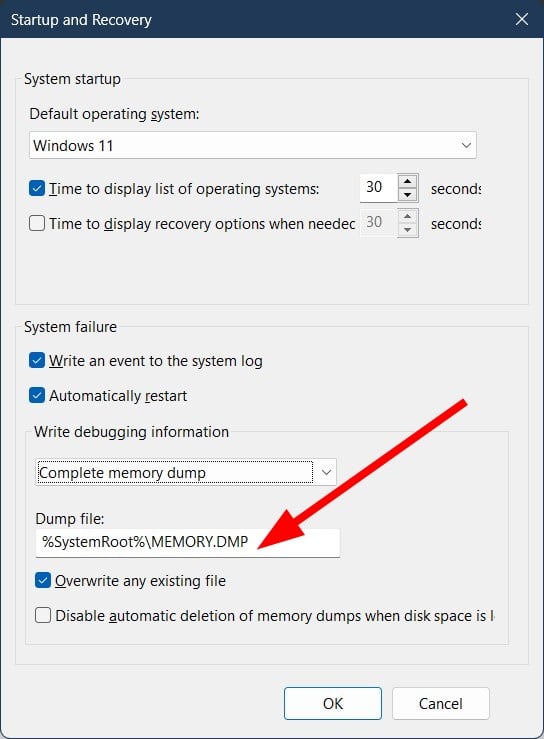The width and height of the screenshot is (544, 739).
Task: Click into the Dump file path field
Action: click(188, 542)
